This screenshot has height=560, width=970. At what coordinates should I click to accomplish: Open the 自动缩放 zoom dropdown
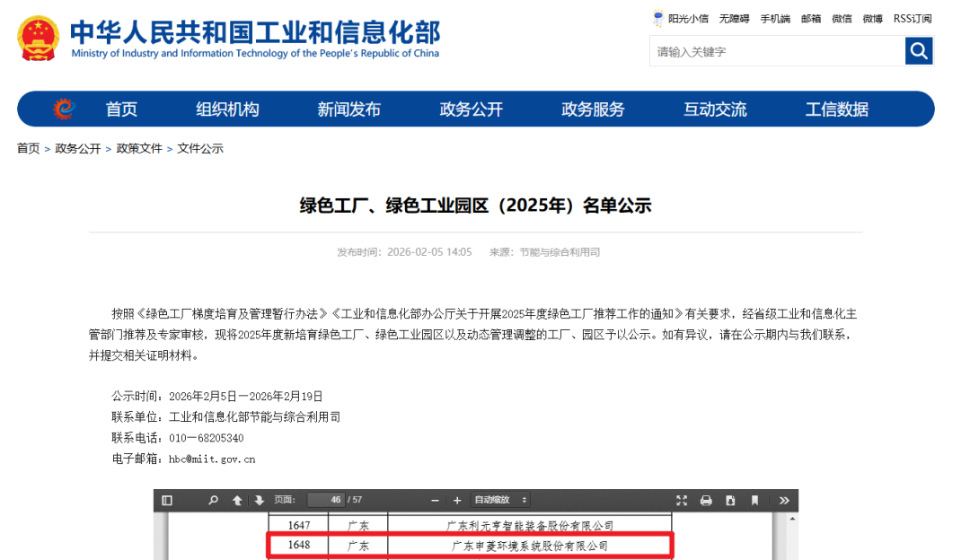pos(500,500)
